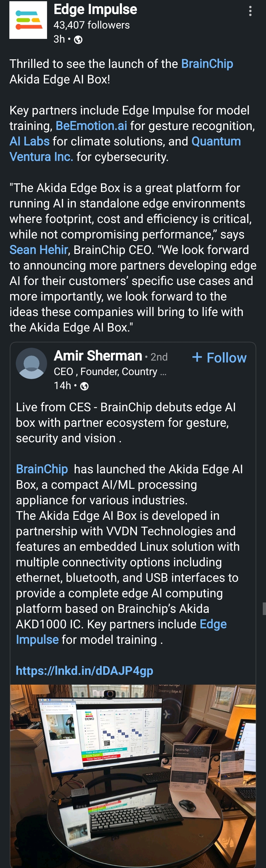
Task: Tap the globe visibility icon under Edge Impulse
Action: [78, 40]
